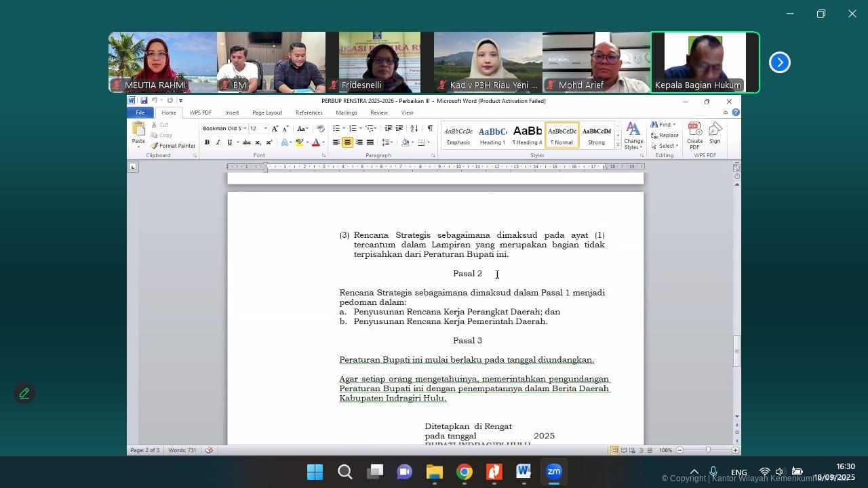This screenshot has width=868, height=488.
Task: Toggle the show paragraph marks button
Action: click(429, 128)
